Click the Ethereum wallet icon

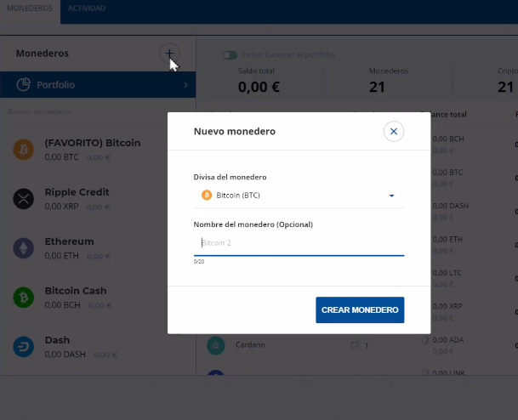(x=23, y=248)
